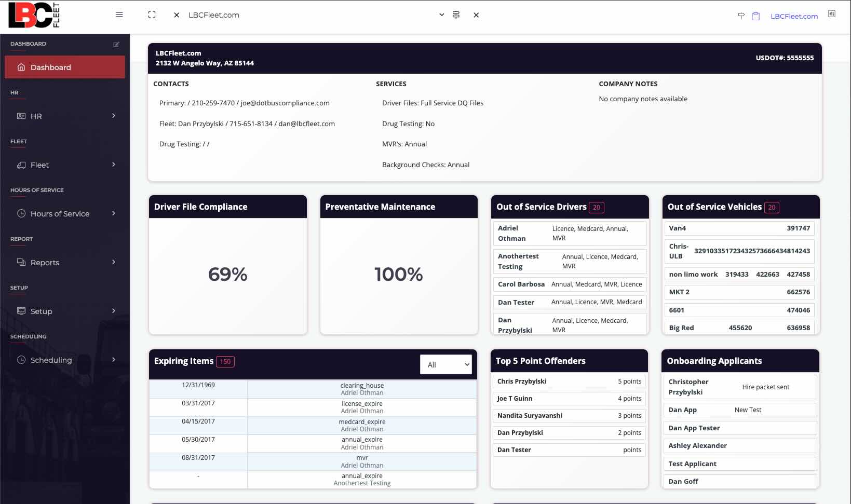851x504 pixels.
Task: Select Ashley Alexander applicant
Action: tap(740, 445)
